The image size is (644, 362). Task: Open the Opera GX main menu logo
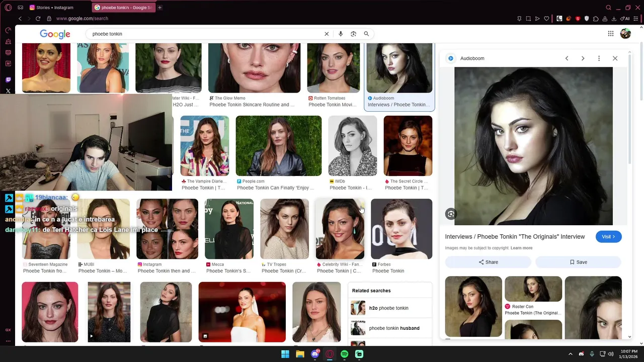tap(8, 8)
